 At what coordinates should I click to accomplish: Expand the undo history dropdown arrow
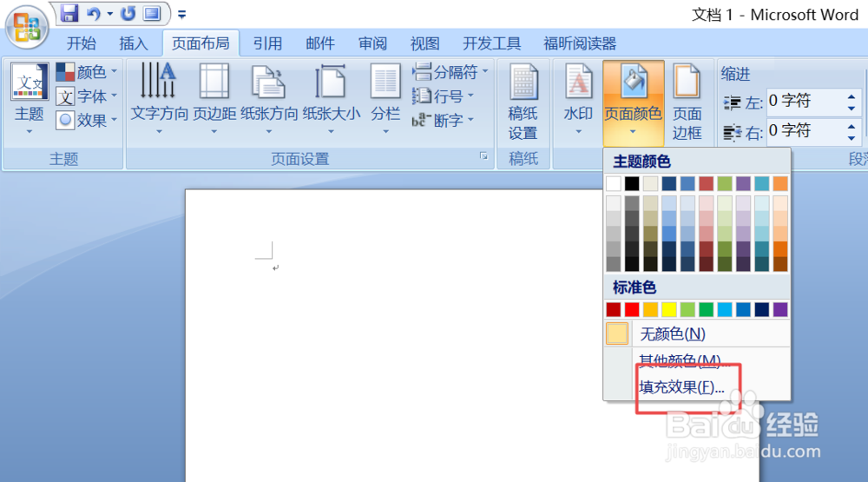click(109, 14)
